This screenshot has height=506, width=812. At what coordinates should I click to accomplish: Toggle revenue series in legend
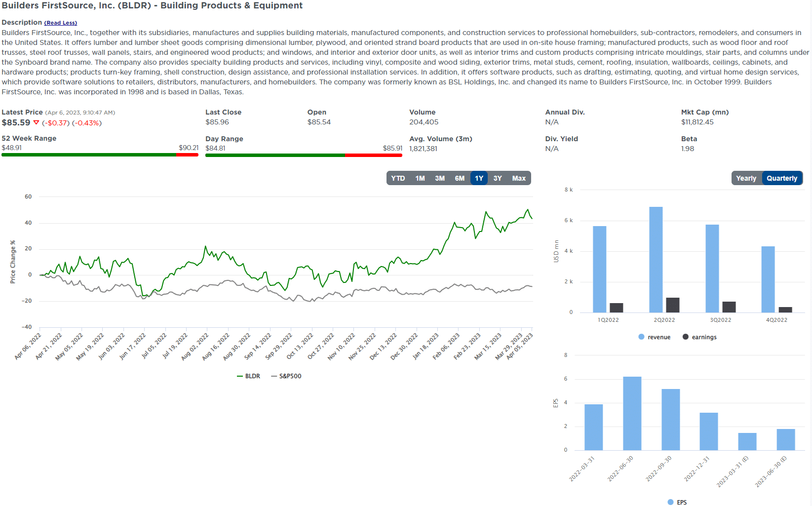(655, 337)
